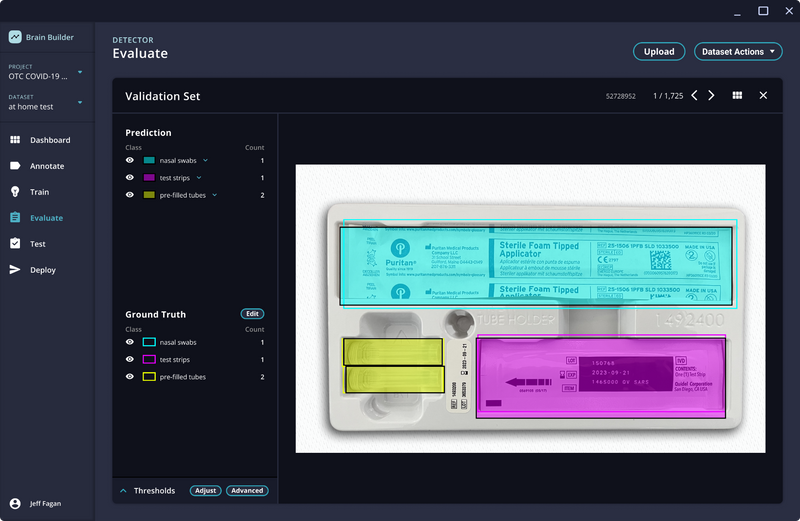Click Jeff Fagan user avatar icon

pos(15,503)
